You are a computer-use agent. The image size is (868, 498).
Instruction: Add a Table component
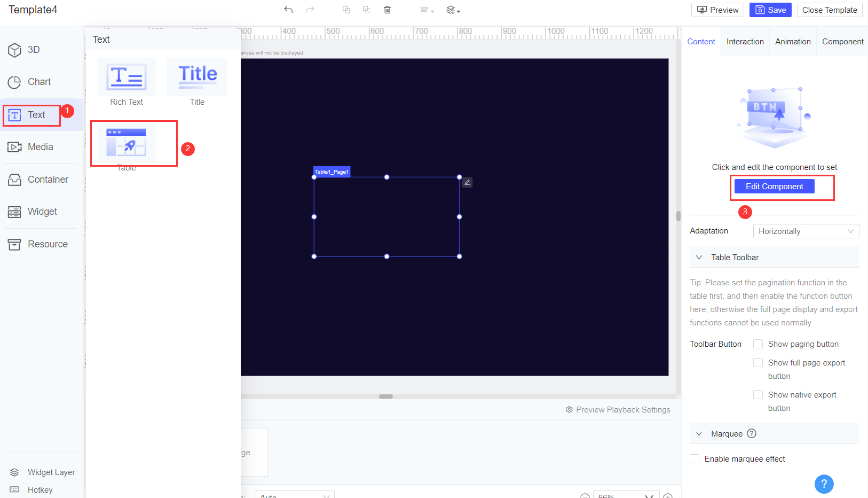(x=127, y=146)
